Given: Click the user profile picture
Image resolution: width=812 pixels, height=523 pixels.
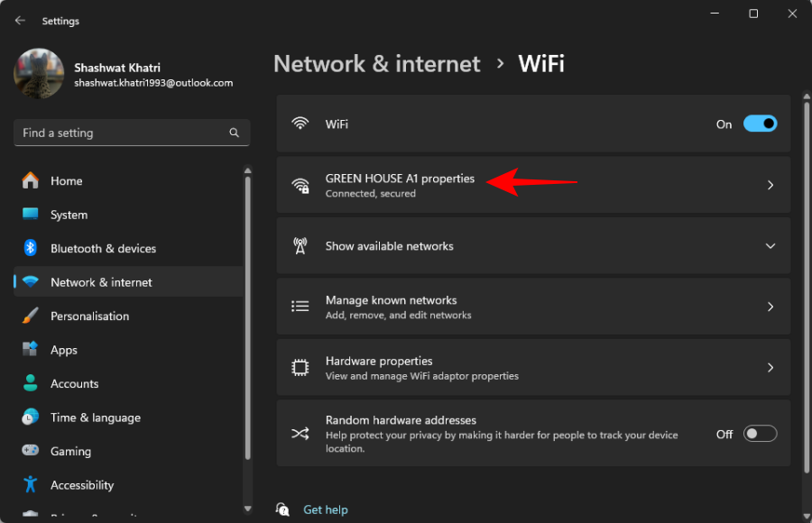Looking at the screenshot, I should pyautogui.click(x=39, y=74).
